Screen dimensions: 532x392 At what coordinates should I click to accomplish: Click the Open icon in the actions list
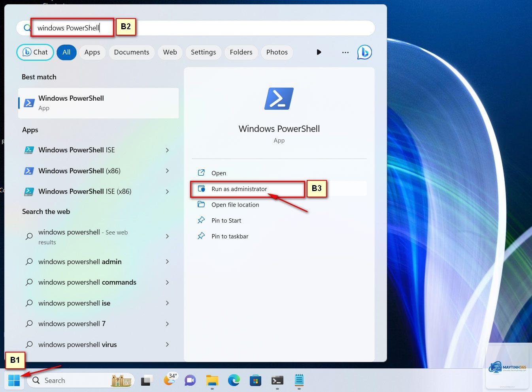click(x=201, y=173)
